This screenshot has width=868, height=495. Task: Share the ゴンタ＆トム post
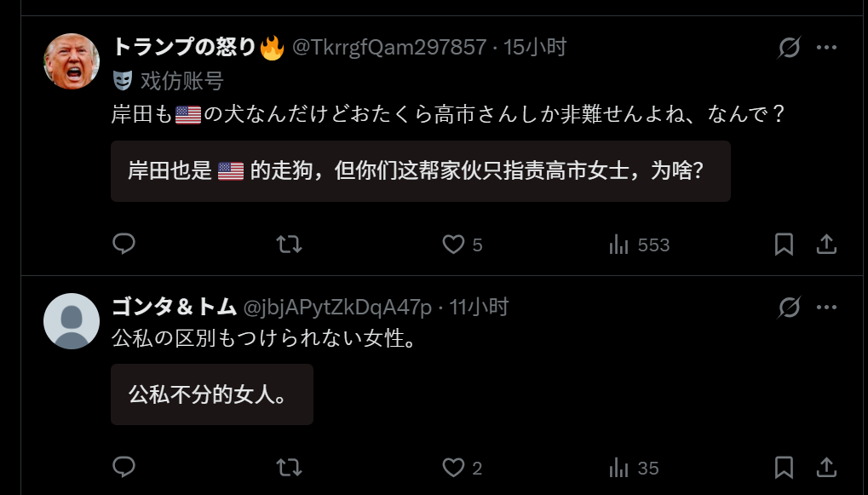click(x=826, y=468)
